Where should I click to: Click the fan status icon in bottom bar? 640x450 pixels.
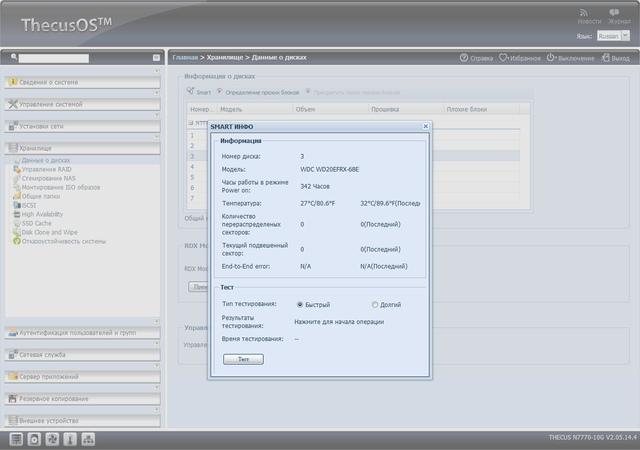click(52, 439)
